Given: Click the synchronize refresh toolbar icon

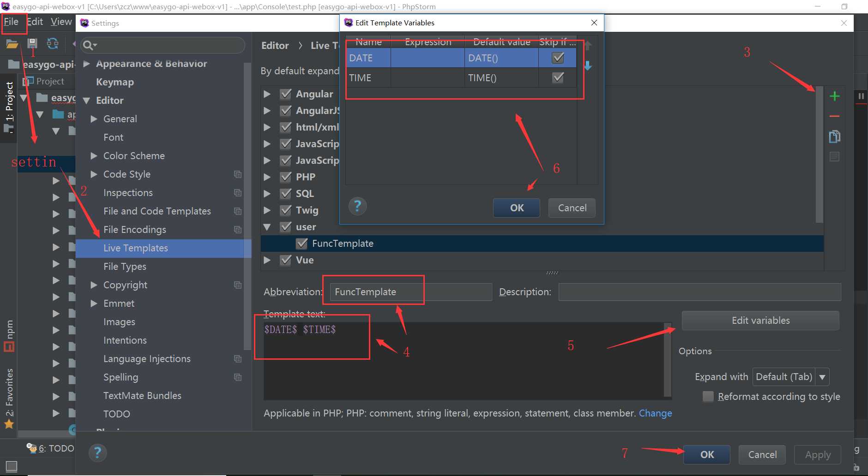Looking at the screenshot, I should (x=53, y=44).
